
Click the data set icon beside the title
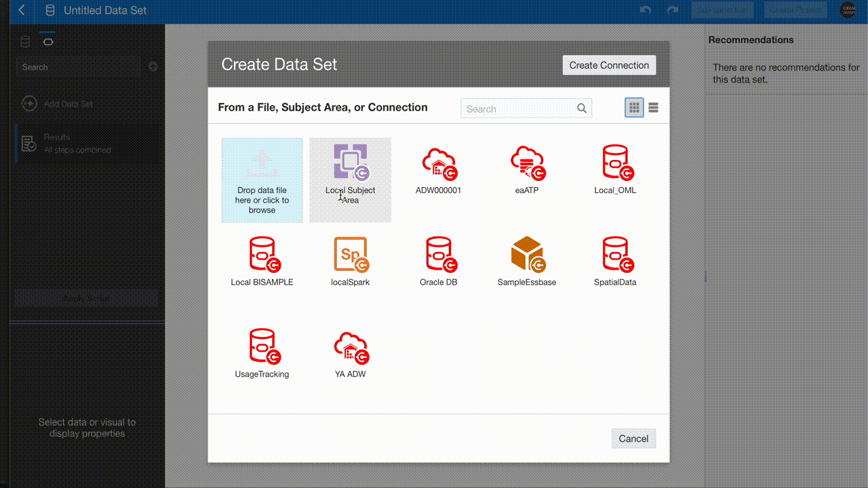[50, 11]
